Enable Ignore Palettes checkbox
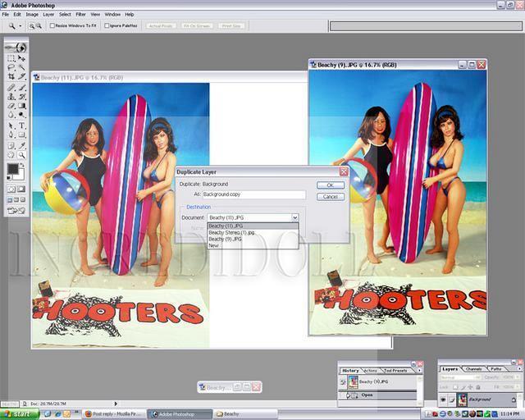This screenshot has height=420, width=525. 107,25
